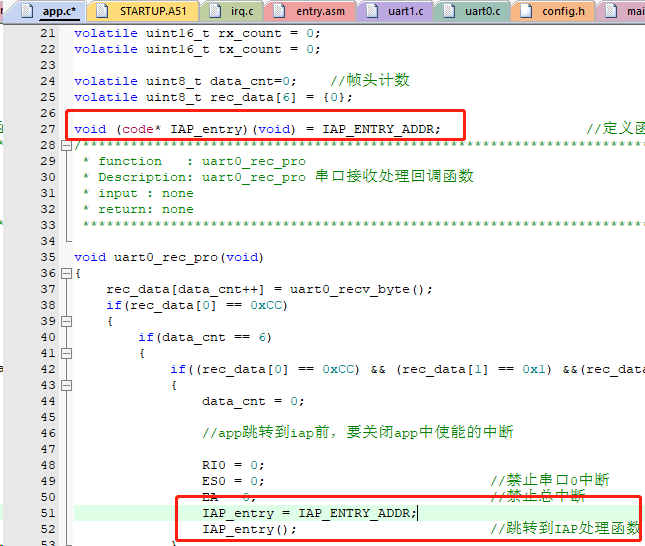
Task: Click line number 27 in the gutter
Action: (x=48, y=129)
